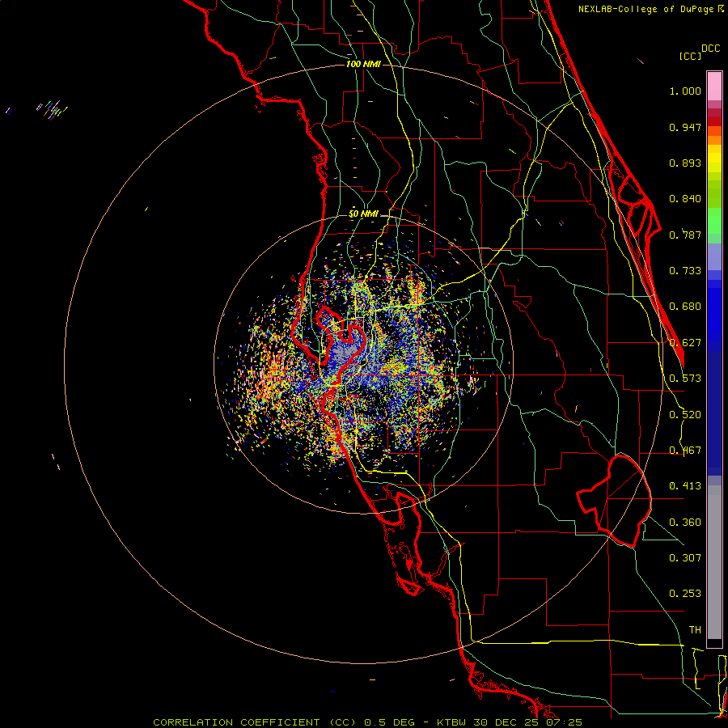Pick the pink segment atop the color bar
The height and width of the screenshot is (728, 728).
(714, 87)
